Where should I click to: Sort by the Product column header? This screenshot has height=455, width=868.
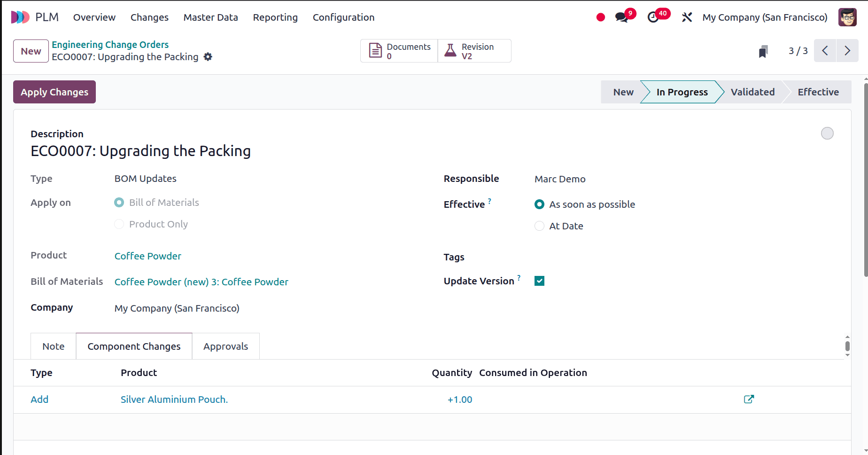coord(139,373)
